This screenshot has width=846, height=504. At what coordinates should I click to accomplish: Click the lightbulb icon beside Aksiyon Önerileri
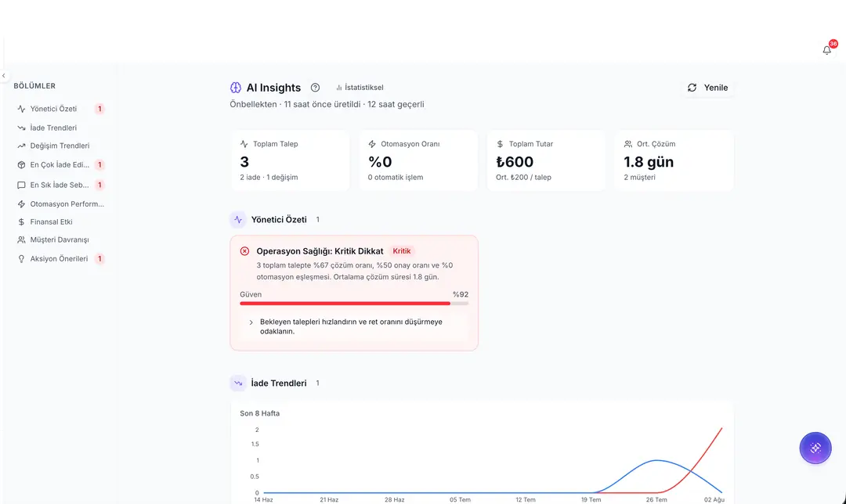point(21,259)
